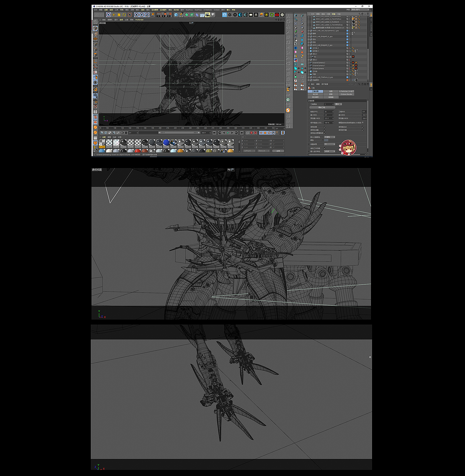
Task: Open the X-Particles menu
Action: tap(208, 10)
